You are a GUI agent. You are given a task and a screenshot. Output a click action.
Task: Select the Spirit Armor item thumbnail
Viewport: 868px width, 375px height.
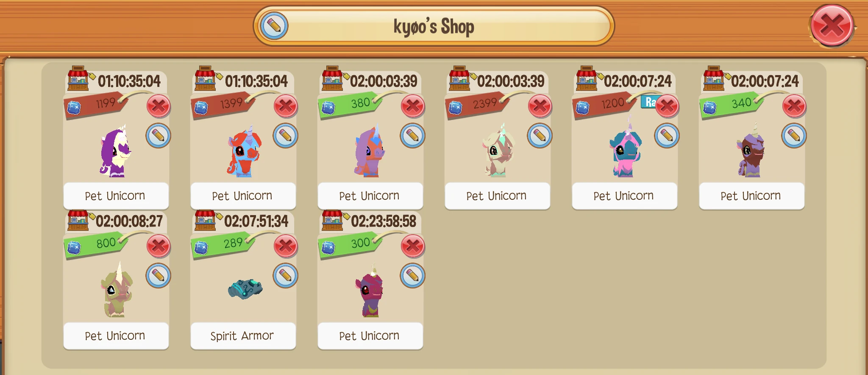pos(245,288)
